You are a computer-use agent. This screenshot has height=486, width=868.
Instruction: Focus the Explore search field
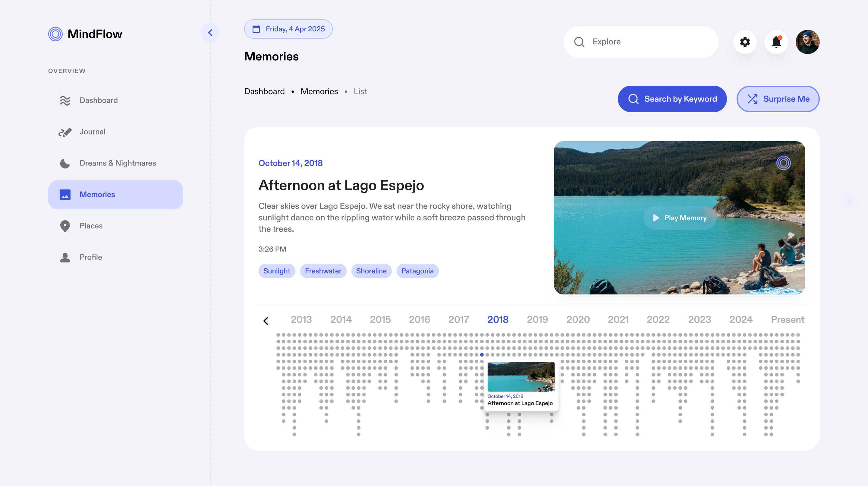[x=641, y=42]
